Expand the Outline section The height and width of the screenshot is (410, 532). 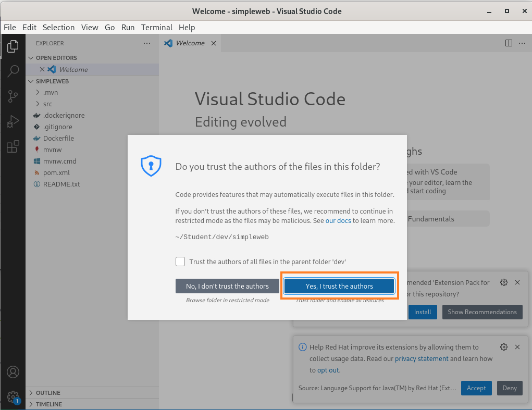48,393
